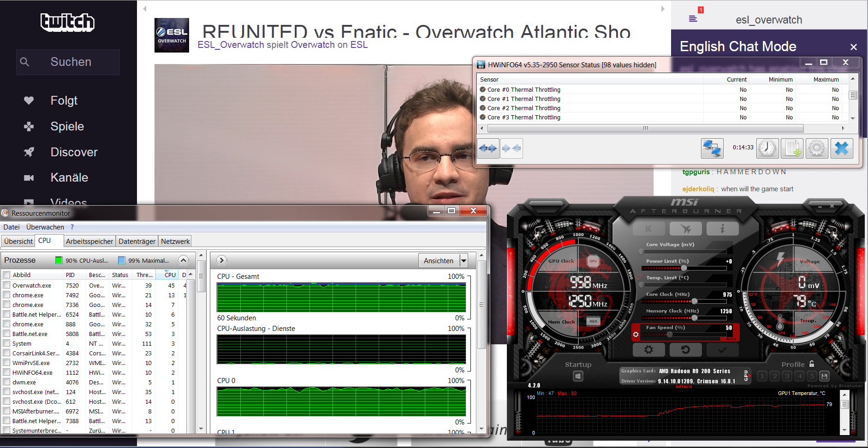The width and height of the screenshot is (868, 448).
Task: Check the dwm.exe process checkbox
Action: 6,382
